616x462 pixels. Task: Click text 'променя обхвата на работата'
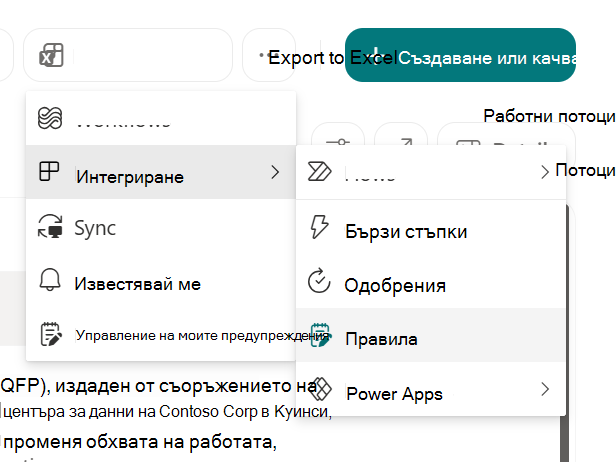point(137,442)
